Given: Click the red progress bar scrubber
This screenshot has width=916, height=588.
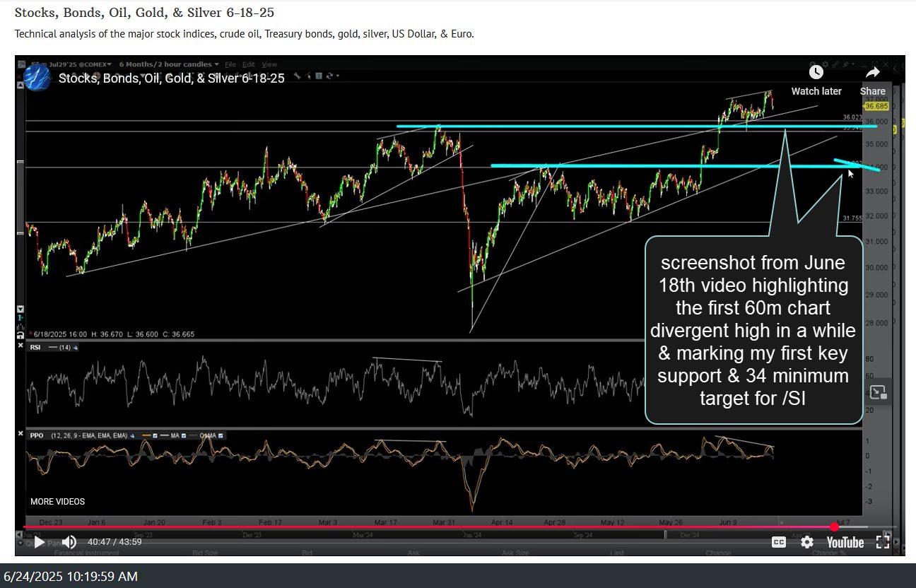Looking at the screenshot, I should point(835,527).
